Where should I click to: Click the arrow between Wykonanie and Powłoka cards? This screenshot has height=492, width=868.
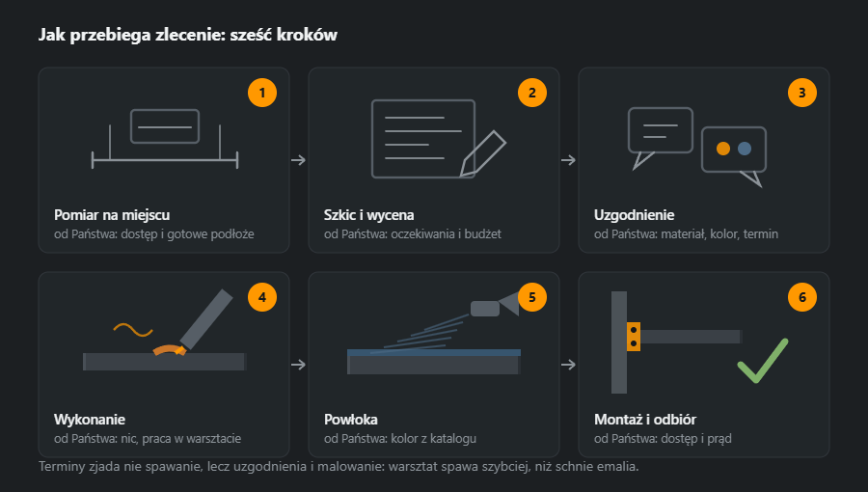click(x=298, y=365)
